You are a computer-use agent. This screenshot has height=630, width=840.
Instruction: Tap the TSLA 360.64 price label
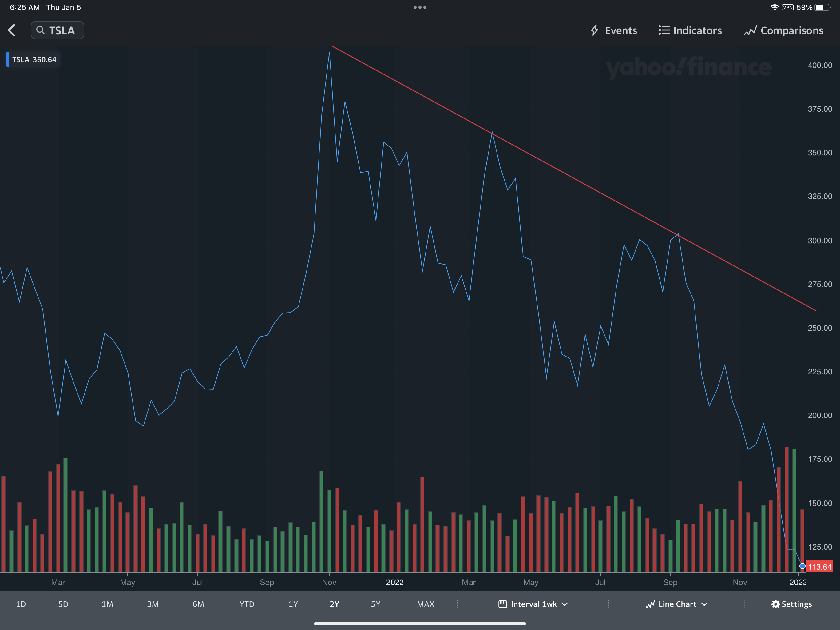tap(34, 60)
